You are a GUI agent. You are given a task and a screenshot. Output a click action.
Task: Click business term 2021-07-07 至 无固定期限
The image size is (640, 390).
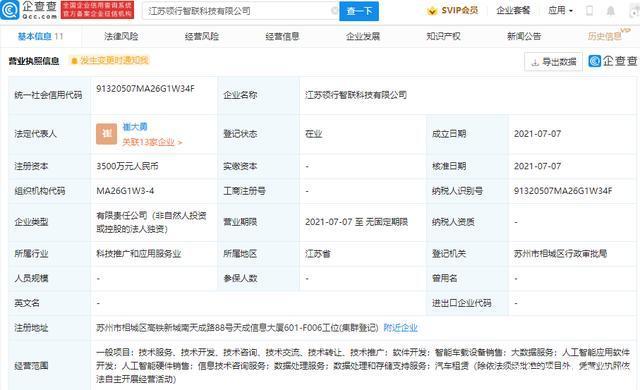356,222
